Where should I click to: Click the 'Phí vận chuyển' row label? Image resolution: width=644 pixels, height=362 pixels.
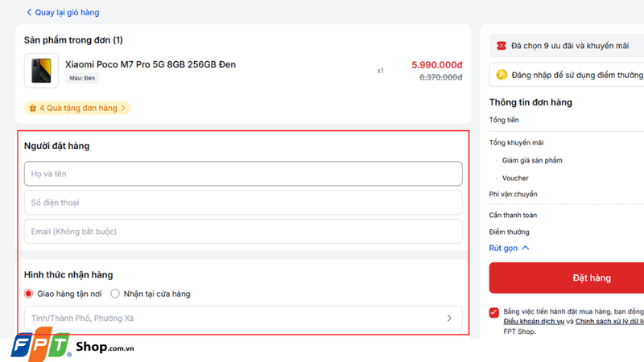513,194
